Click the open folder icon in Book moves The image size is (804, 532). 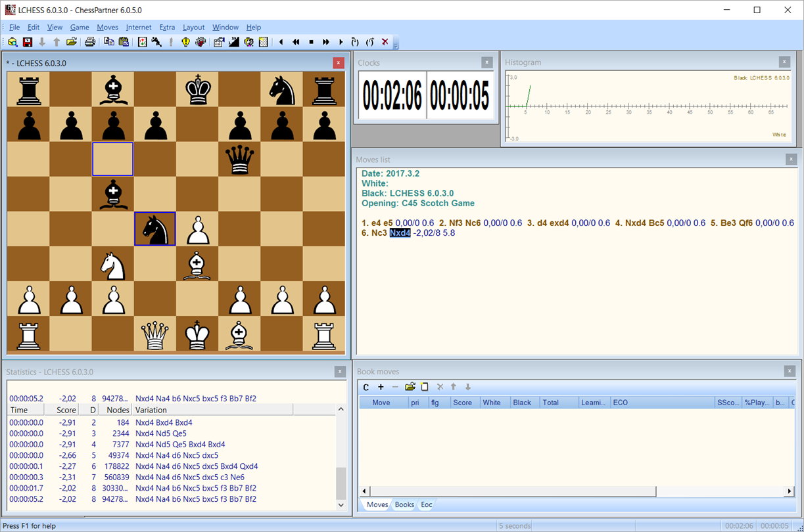[x=410, y=387]
